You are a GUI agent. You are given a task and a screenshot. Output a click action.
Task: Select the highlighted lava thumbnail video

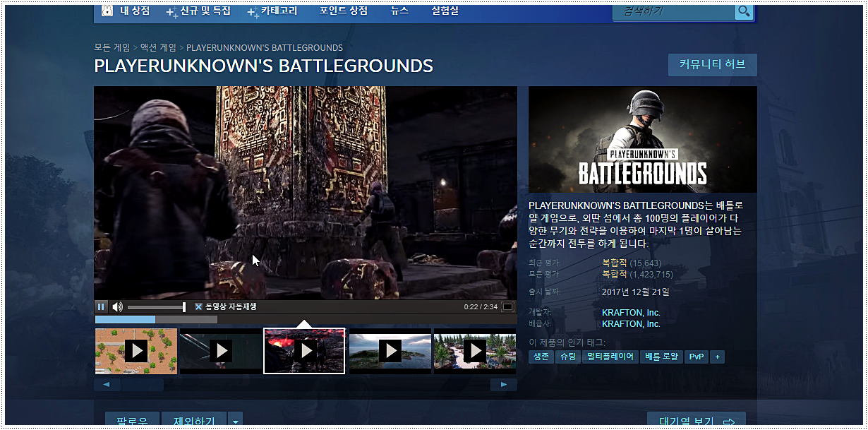(304, 351)
